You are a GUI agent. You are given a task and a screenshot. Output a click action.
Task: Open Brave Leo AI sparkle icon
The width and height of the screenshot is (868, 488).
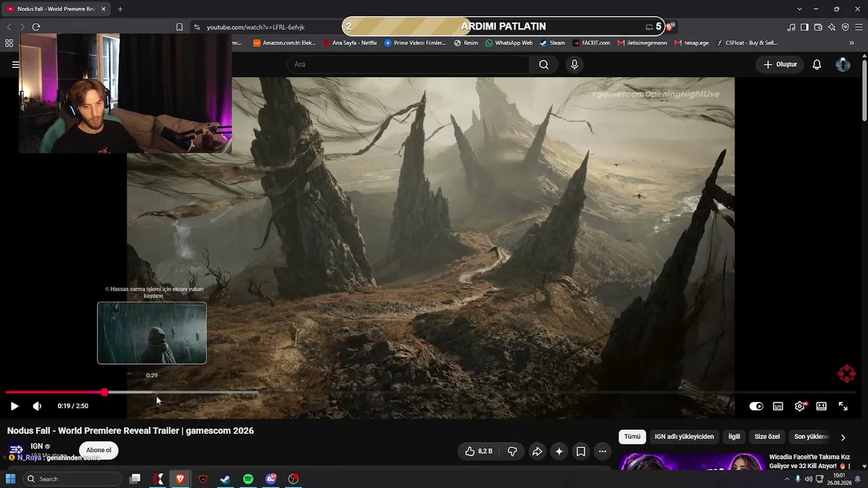(831, 27)
